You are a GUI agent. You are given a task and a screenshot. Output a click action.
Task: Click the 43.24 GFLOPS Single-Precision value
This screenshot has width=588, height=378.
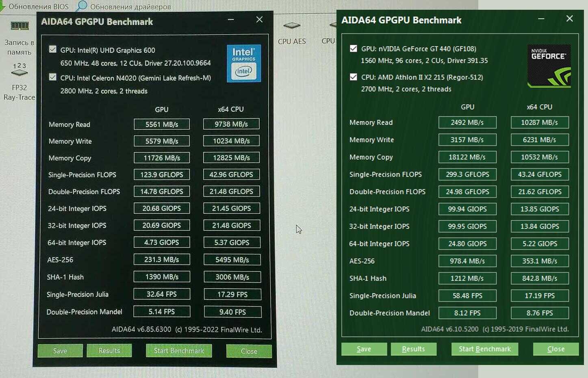click(x=540, y=174)
